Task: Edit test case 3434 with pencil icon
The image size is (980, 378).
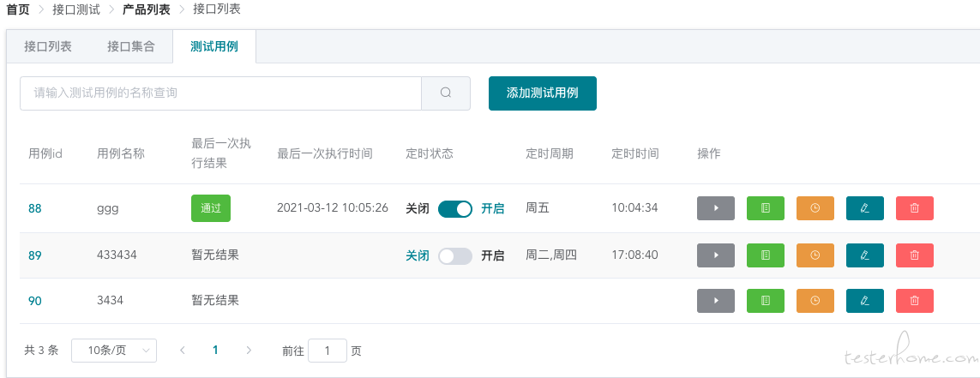Action: tap(865, 301)
